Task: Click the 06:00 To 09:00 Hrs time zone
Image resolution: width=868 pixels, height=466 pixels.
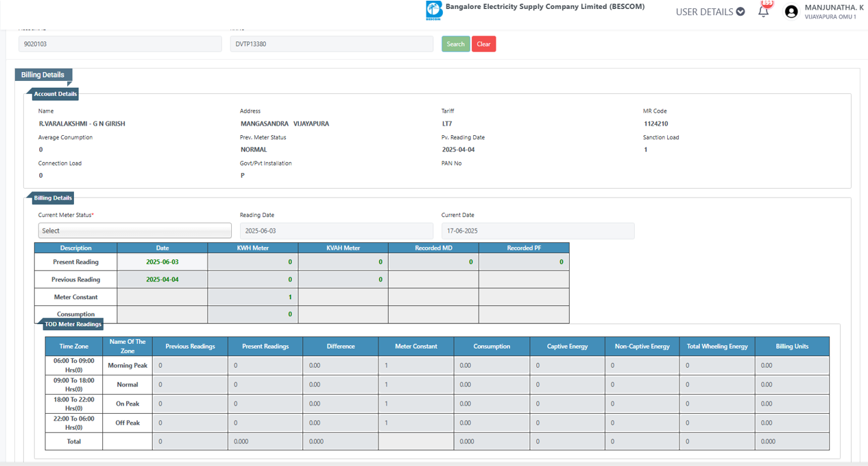Action: [x=74, y=365]
